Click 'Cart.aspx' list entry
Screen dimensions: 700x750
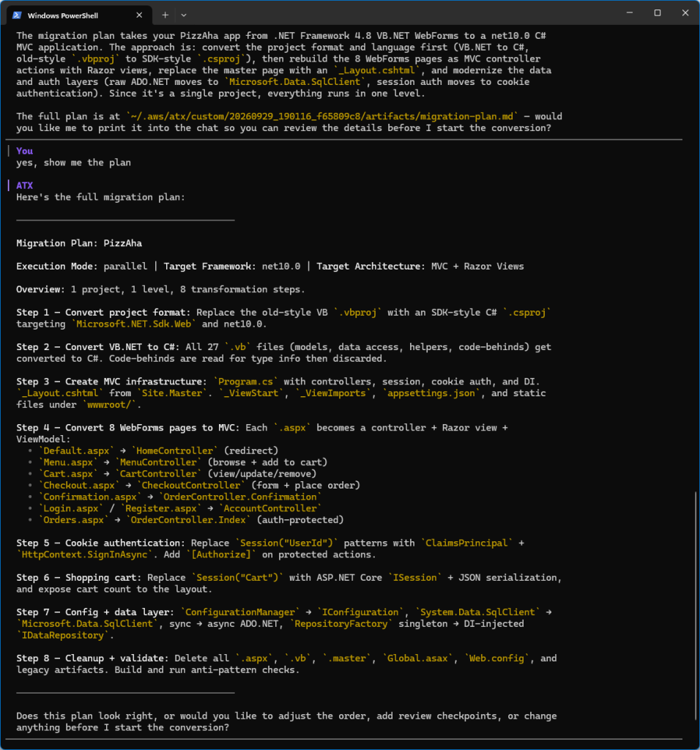[x=68, y=474]
